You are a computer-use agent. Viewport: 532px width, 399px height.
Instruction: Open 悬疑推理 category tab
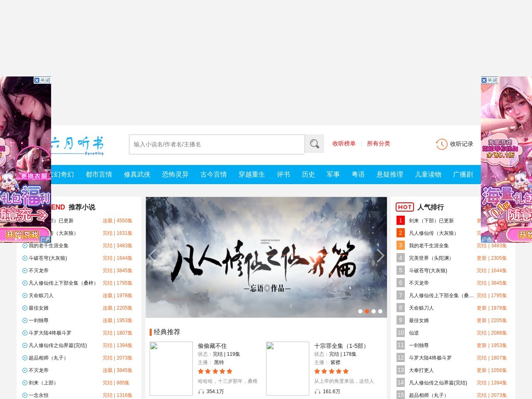point(390,175)
